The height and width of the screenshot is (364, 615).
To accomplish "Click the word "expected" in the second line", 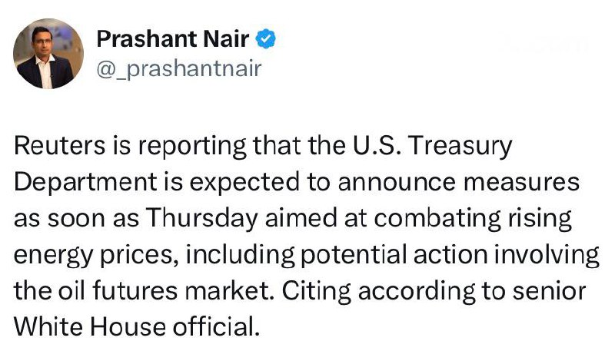I will point(243,182).
